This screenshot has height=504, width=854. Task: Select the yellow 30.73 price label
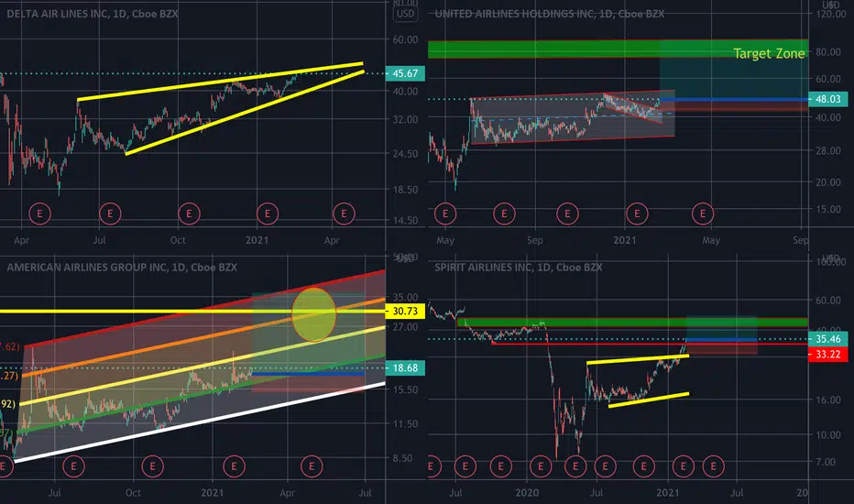(405, 312)
